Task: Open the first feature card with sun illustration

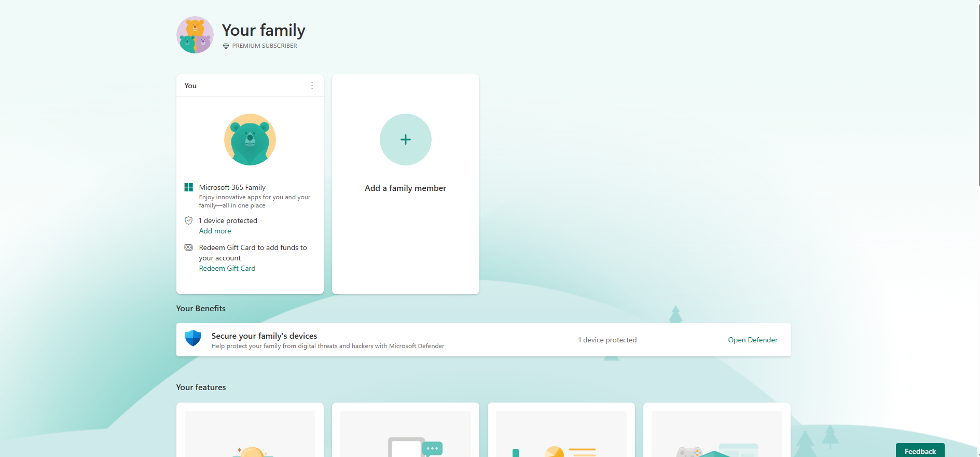Action: [x=250, y=431]
